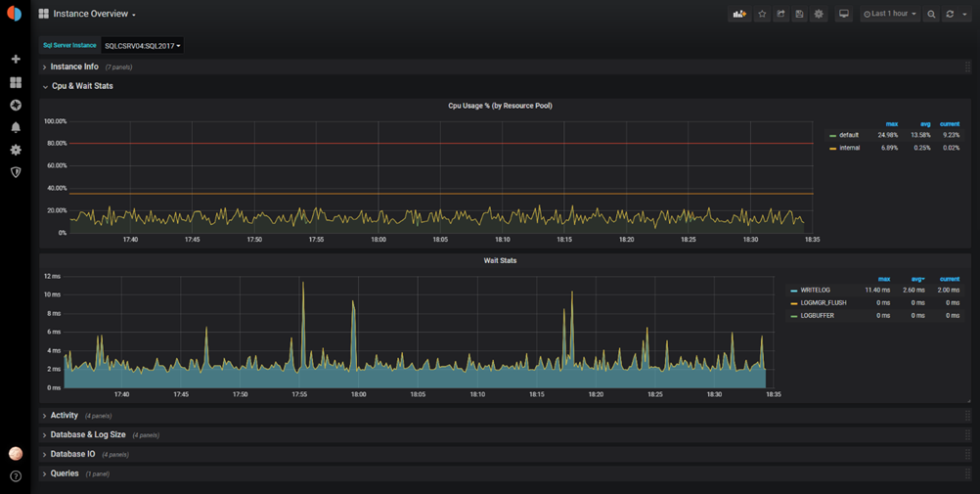The height and width of the screenshot is (494, 980).
Task: Sort CPU legend by current column
Action: coord(950,124)
